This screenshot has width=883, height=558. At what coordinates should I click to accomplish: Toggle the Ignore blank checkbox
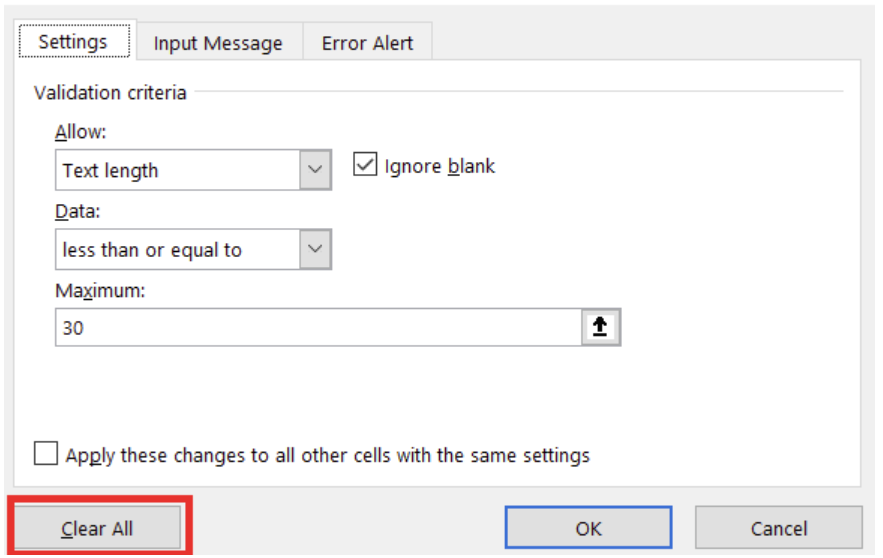[364, 166]
